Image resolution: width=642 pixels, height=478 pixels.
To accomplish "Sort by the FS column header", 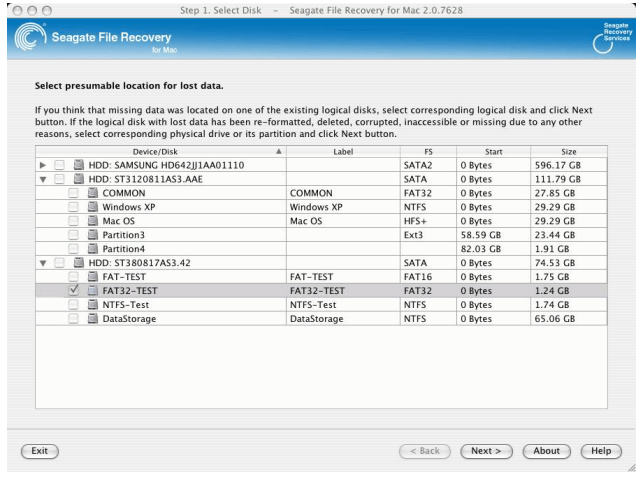I will point(428,152).
